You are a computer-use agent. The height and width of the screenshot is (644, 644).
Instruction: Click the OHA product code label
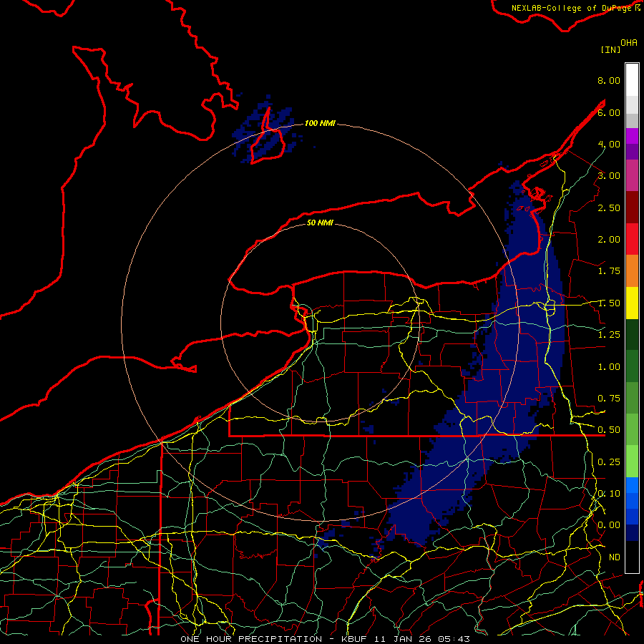coord(629,43)
